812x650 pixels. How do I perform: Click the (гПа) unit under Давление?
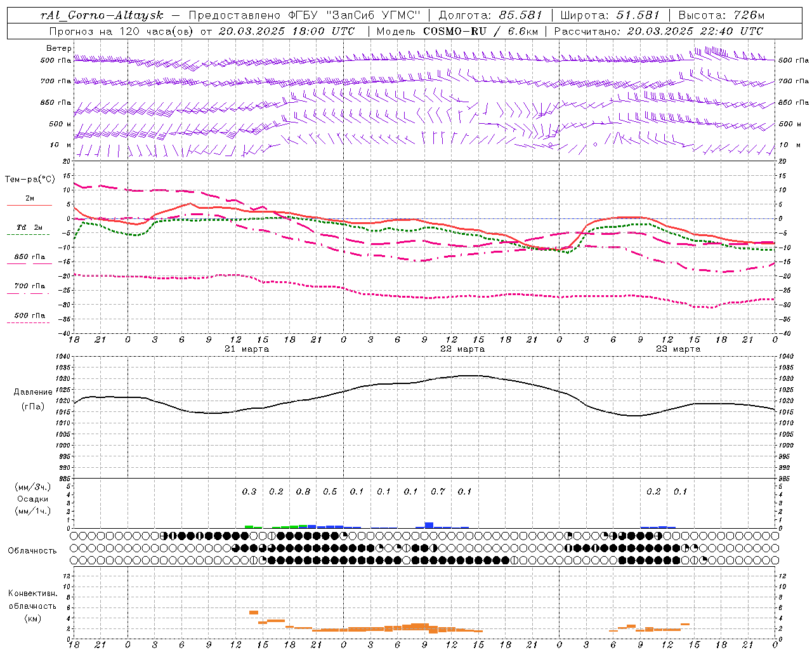coord(33,407)
